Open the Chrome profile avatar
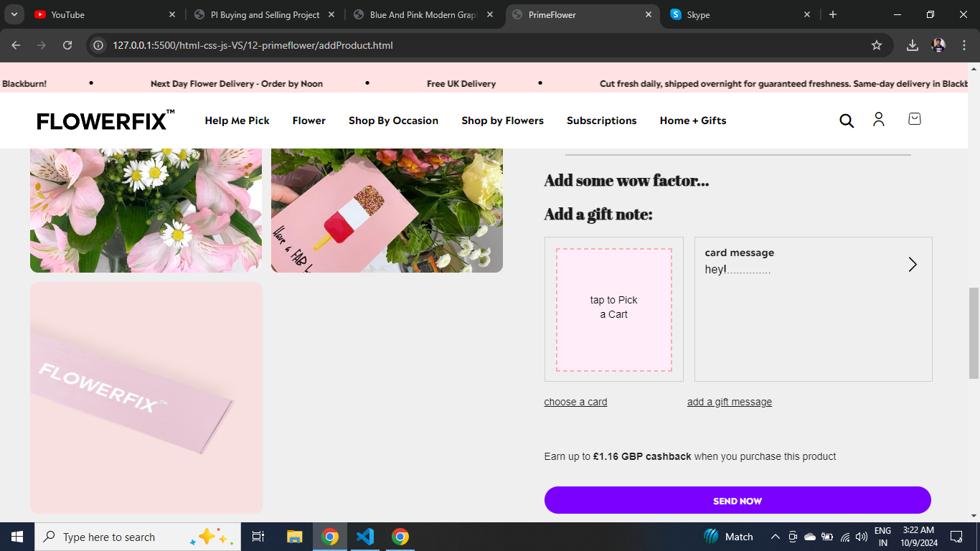This screenshot has height=551, width=980. 938,45
